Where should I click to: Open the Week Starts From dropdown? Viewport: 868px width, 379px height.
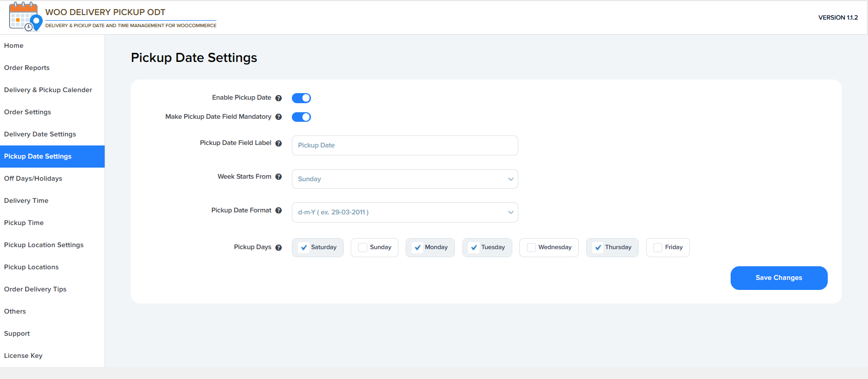(405, 179)
